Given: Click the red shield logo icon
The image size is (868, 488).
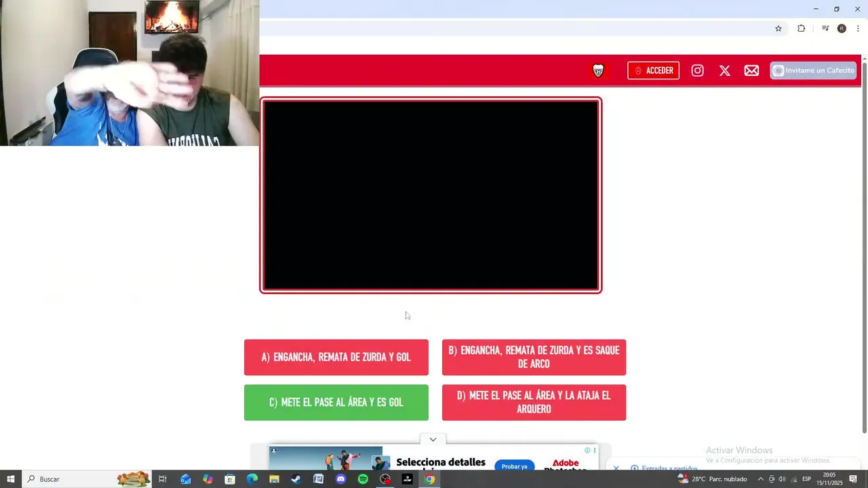Looking at the screenshot, I should [x=598, y=70].
